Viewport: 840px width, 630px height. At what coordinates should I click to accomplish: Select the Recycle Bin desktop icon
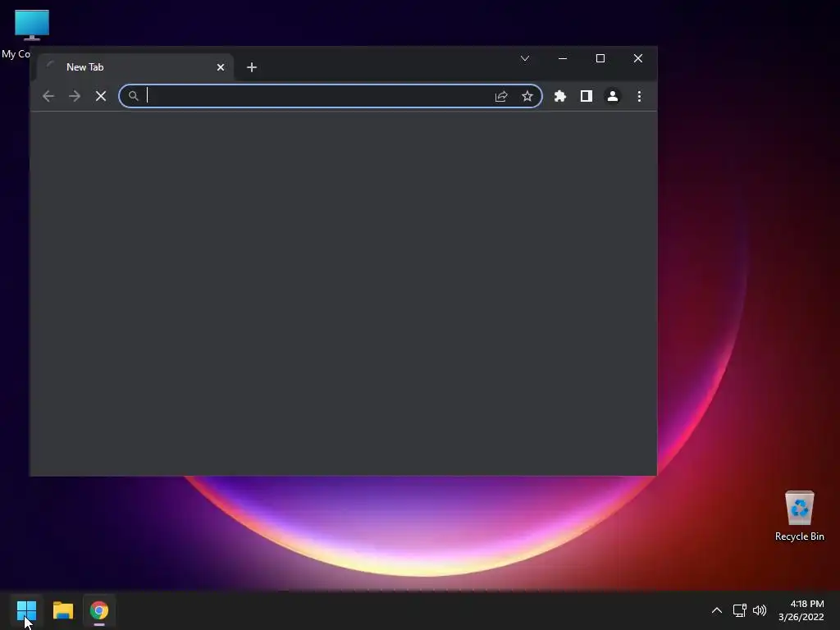(x=799, y=515)
